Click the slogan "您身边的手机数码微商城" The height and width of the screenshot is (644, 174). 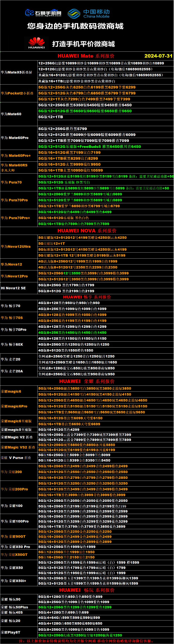(x=75, y=26)
